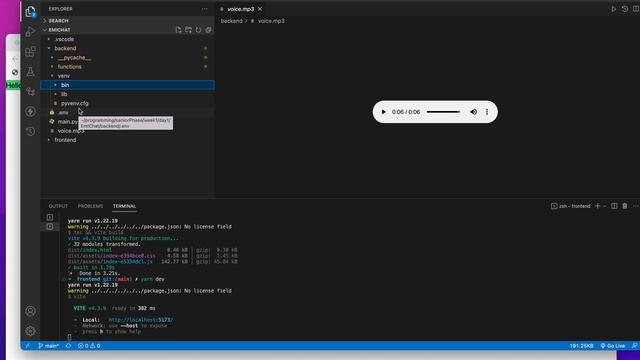
Task: Click the voice.mp3 breadcrumb
Action: tap(271, 21)
